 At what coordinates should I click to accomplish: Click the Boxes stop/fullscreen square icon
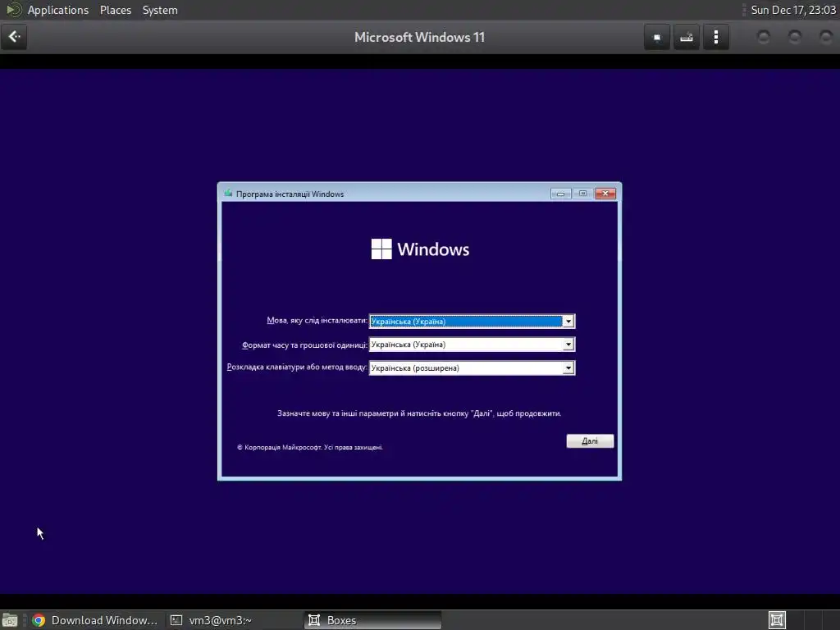[657, 38]
